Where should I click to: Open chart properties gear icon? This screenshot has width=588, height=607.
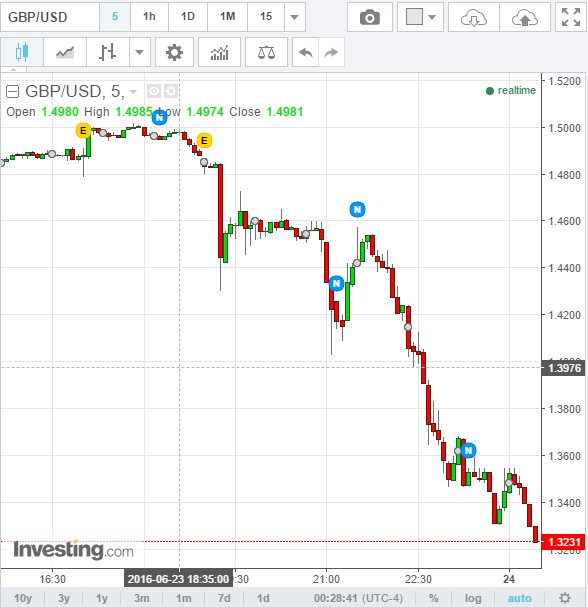(174, 52)
